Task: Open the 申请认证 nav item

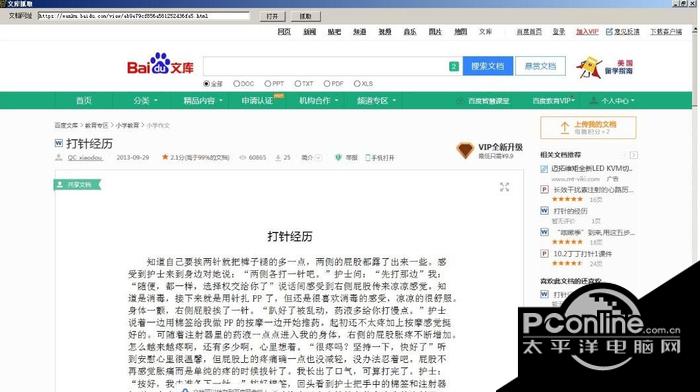Action: point(257,100)
